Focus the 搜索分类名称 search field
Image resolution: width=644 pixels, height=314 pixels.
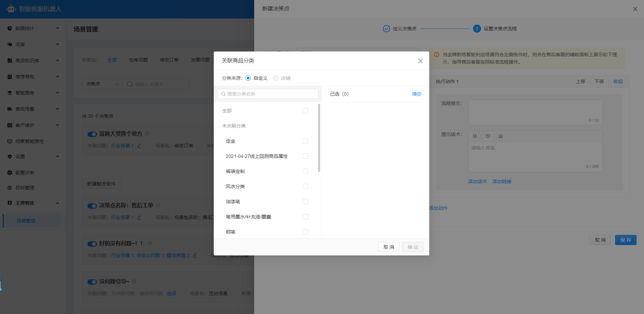point(268,94)
